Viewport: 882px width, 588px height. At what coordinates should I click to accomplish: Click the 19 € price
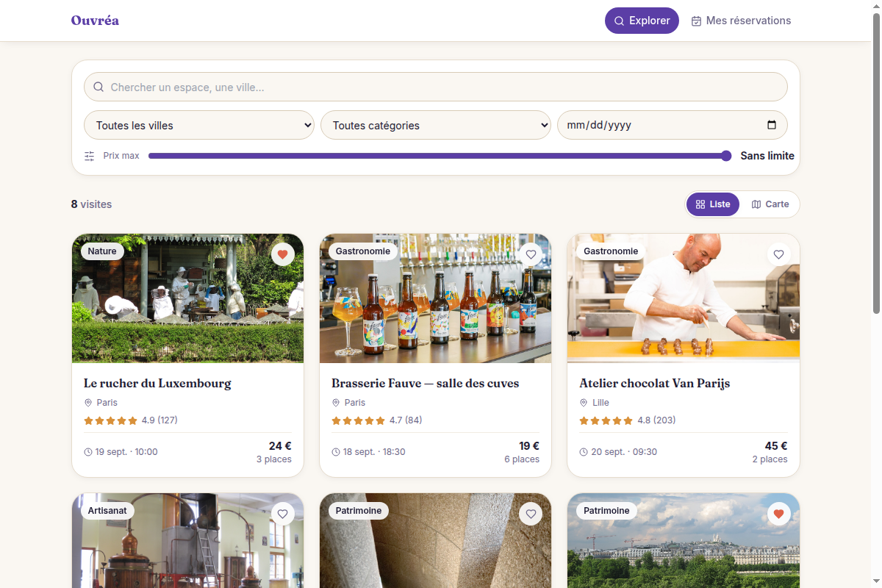pos(529,445)
